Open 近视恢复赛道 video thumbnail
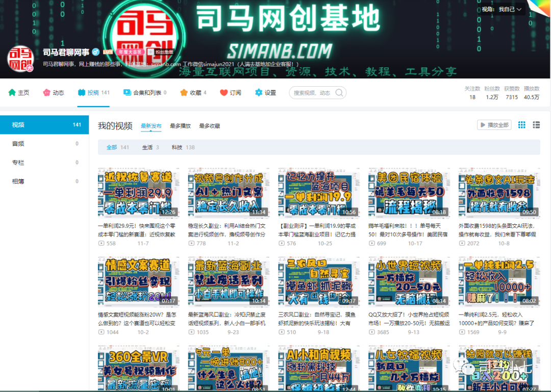 138,193
